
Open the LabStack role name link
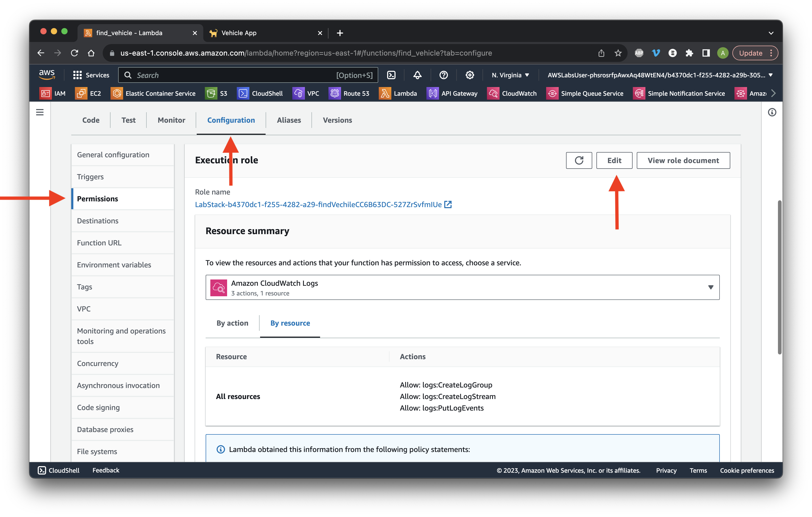[x=323, y=204]
